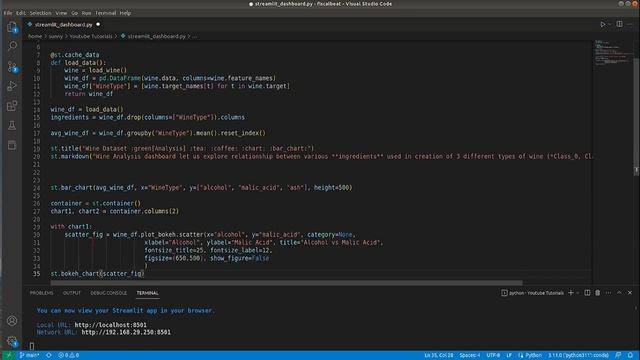Open the Explorer view in the activity bar

click(x=12, y=27)
